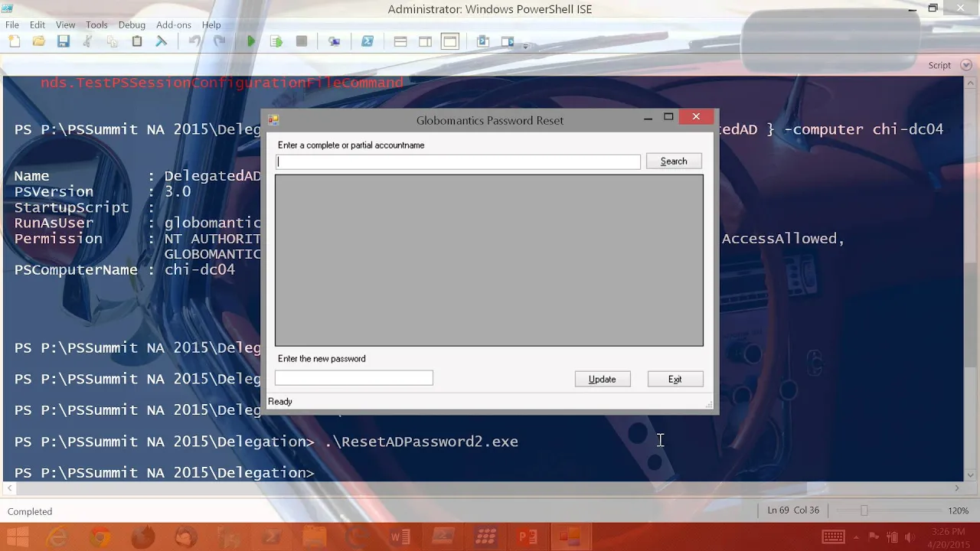Open a script file using the folder icon
This screenshot has width=980, height=551.
38,41
